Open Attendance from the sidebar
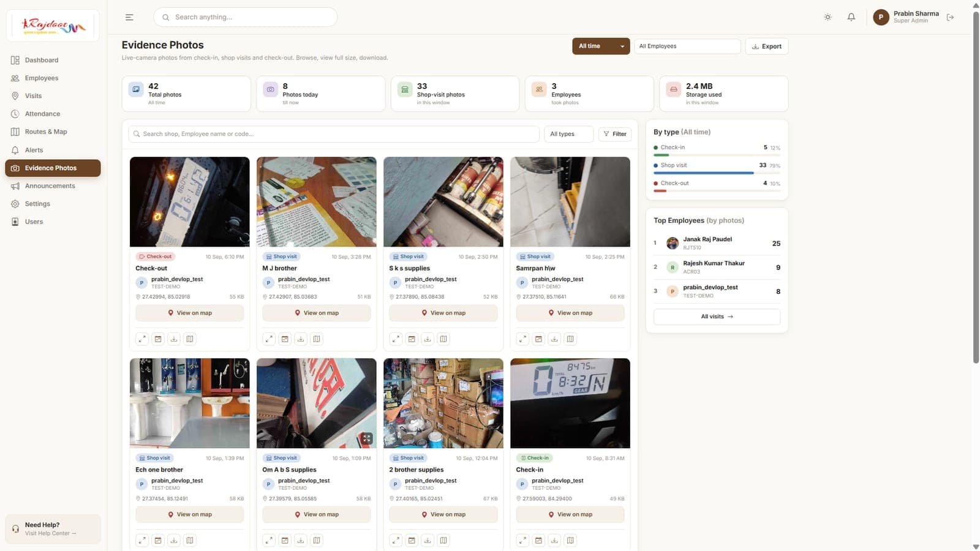 click(x=53, y=114)
